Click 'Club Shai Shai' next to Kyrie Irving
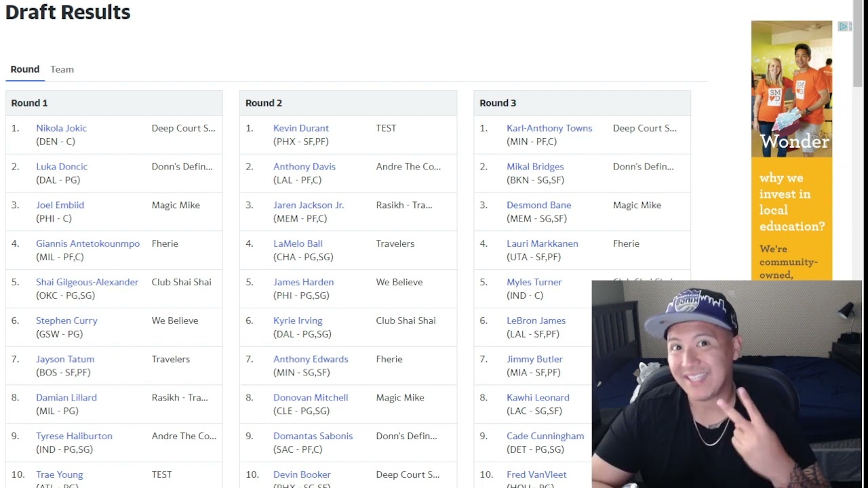Image resolution: width=868 pixels, height=488 pixels. tap(406, 321)
